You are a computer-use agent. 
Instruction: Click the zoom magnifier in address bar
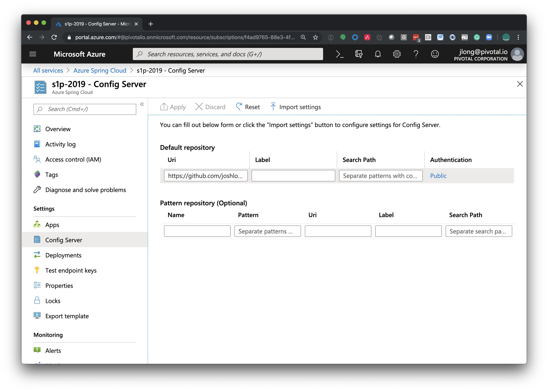[303, 37]
